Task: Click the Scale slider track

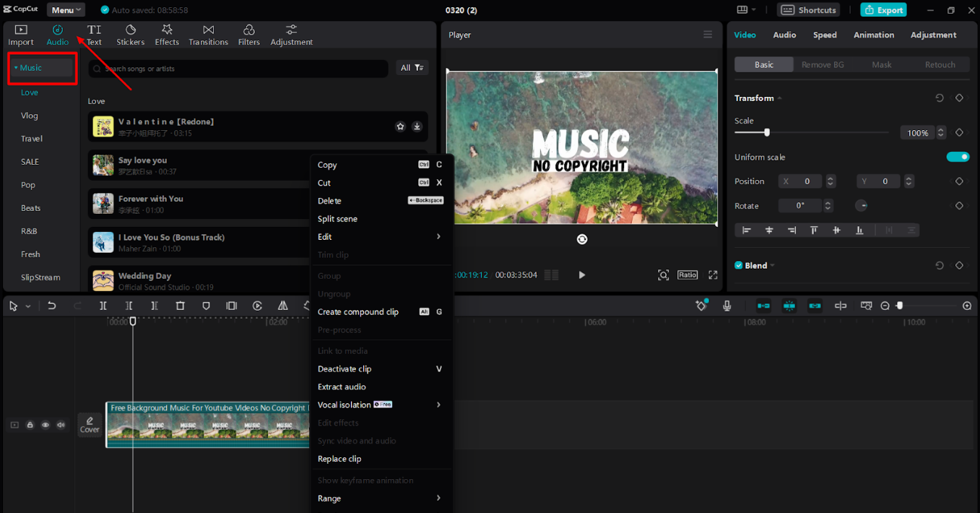Action: [812, 132]
